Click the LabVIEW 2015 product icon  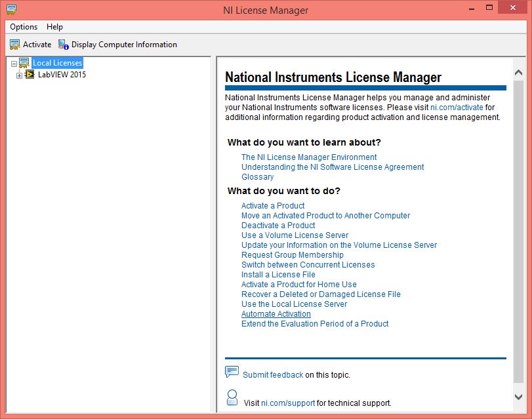[x=30, y=74]
